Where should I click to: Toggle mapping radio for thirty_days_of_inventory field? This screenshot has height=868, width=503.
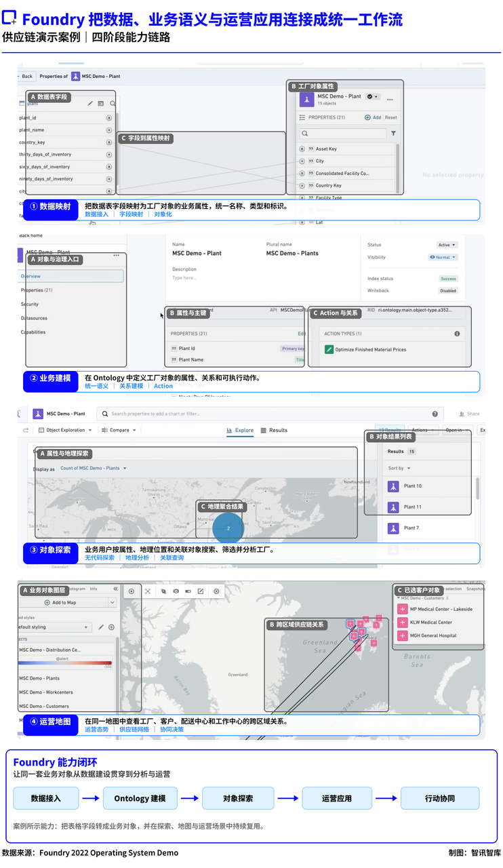click(108, 155)
